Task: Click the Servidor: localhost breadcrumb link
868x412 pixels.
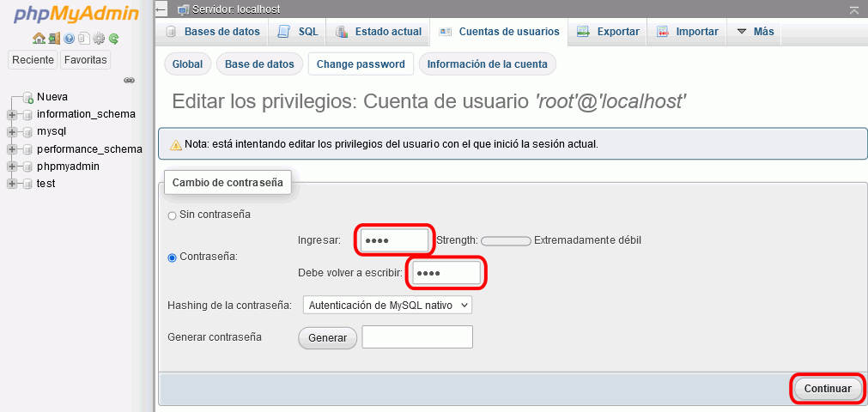Action: [x=236, y=9]
